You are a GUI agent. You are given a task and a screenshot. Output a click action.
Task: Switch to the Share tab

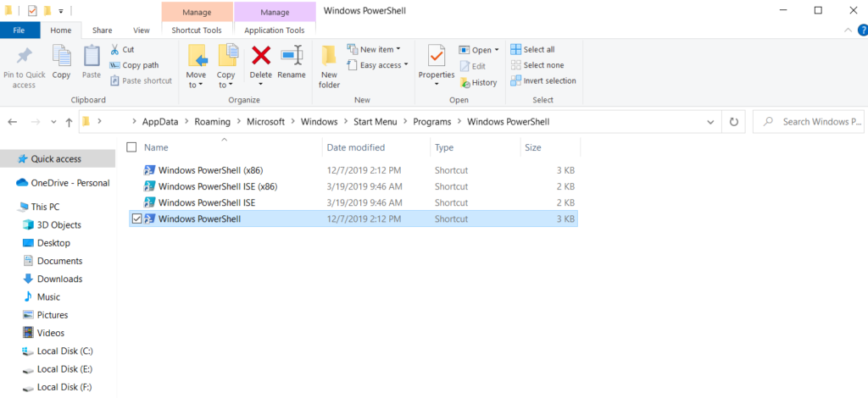pos(102,30)
